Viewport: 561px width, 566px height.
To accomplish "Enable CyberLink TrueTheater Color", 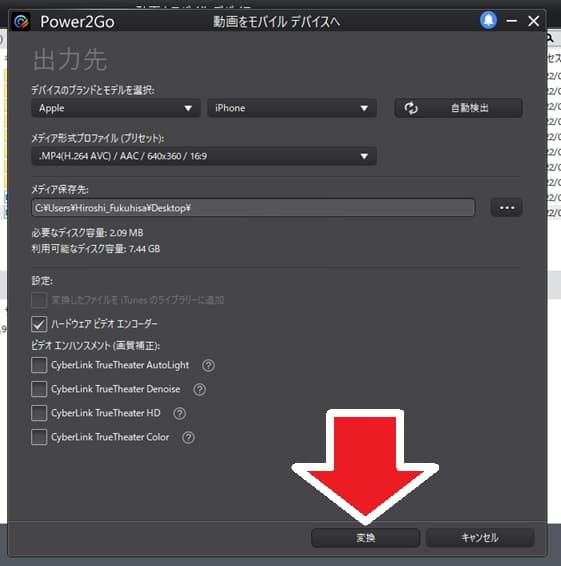I will 39,437.
